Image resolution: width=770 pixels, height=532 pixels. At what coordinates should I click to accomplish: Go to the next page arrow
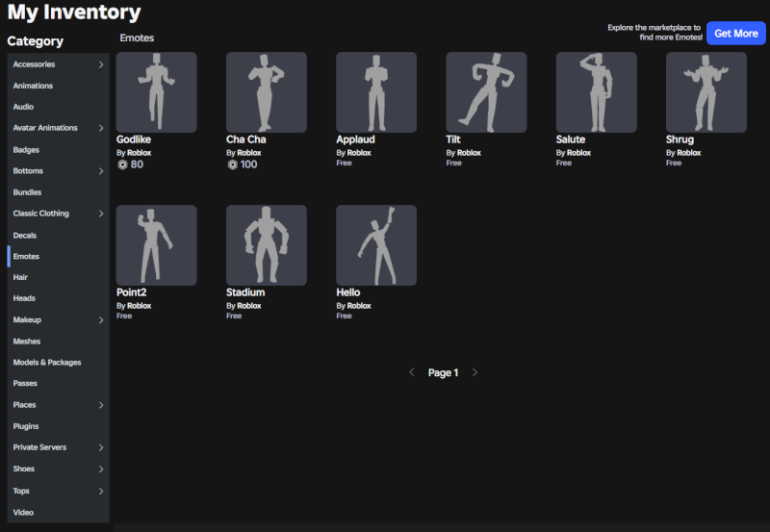pos(475,372)
